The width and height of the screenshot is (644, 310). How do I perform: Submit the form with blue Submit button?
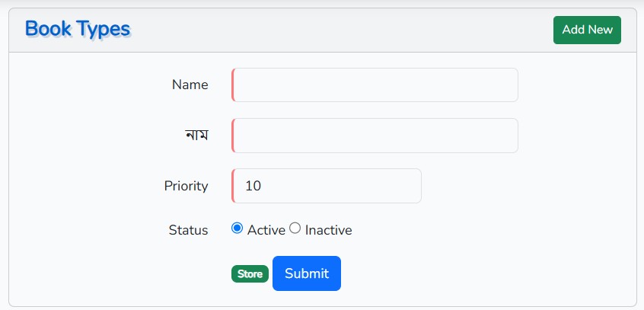click(306, 273)
